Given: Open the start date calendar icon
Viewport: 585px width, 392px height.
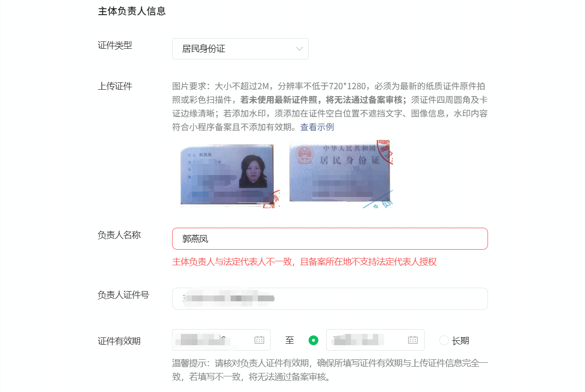Looking at the screenshot, I should pyautogui.click(x=259, y=340).
